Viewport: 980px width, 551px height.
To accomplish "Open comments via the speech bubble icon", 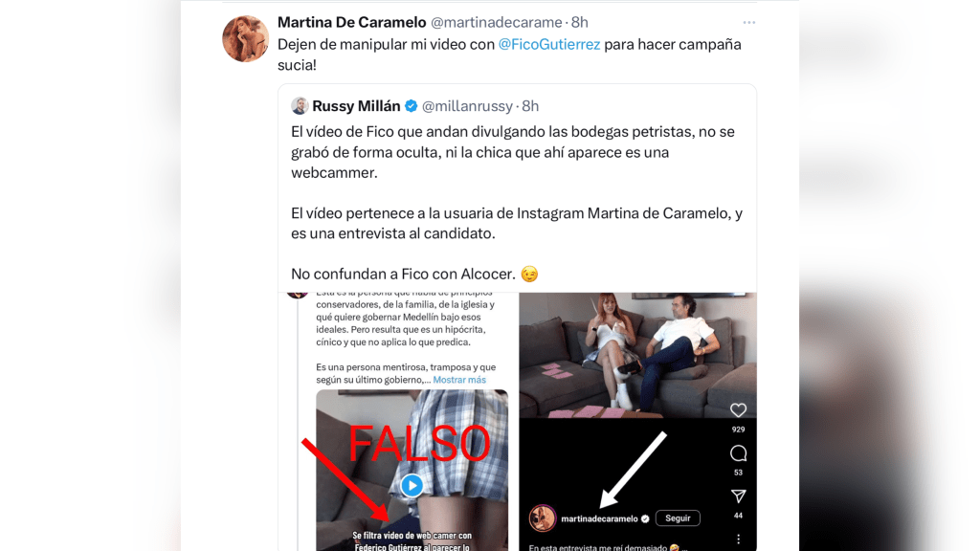I will (x=738, y=453).
